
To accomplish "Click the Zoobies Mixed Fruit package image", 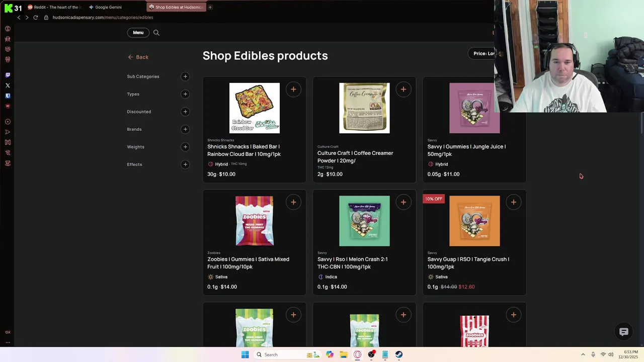I will click(x=255, y=221).
